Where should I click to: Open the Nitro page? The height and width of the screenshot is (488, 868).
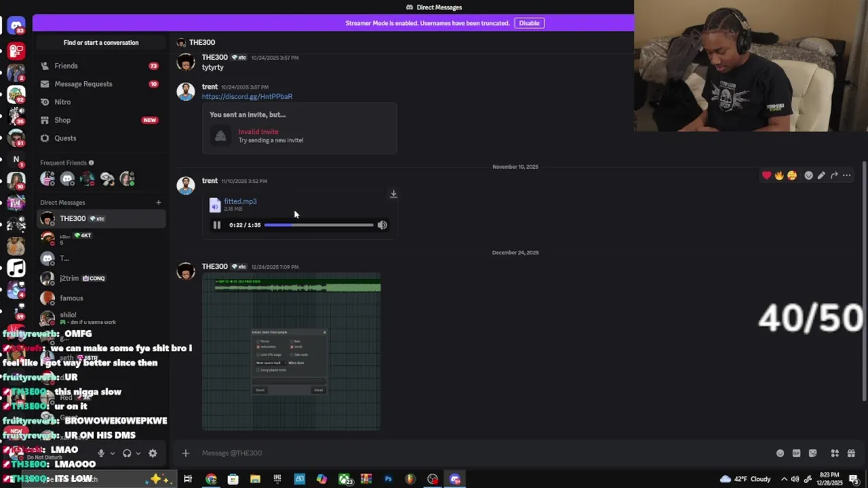pyautogui.click(x=101, y=102)
